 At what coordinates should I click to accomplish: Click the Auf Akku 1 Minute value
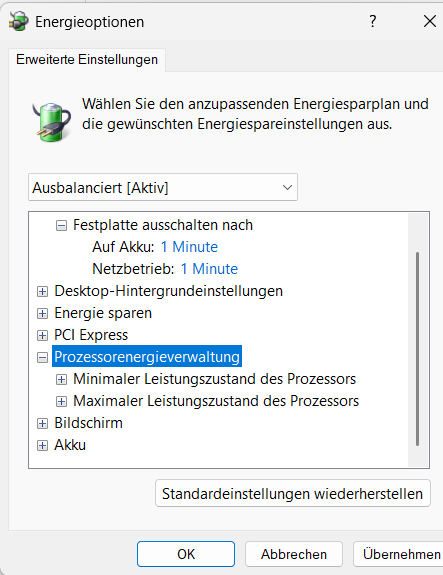[x=189, y=247]
